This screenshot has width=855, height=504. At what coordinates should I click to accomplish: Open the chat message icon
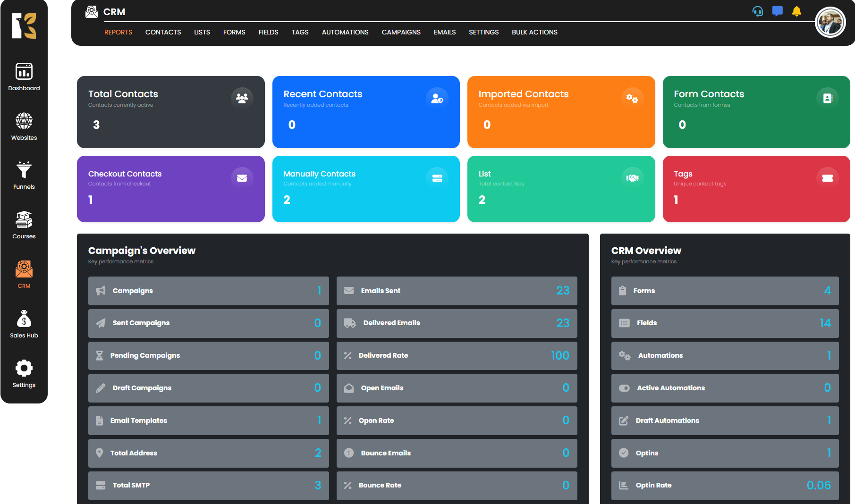pyautogui.click(x=777, y=11)
